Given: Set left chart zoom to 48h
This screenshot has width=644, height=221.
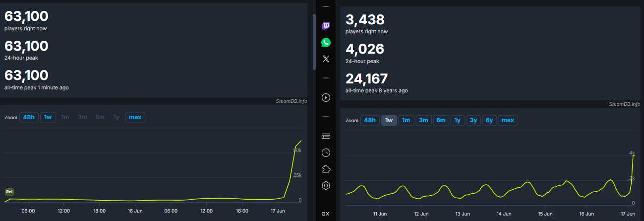Looking at the screenshot, I should coord(29,117).
